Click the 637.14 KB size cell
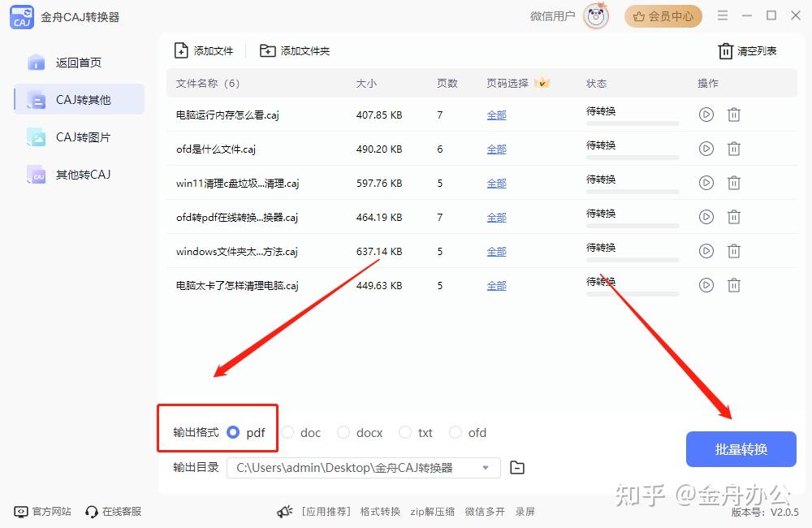812x528 pixels. tap(379, 252)
